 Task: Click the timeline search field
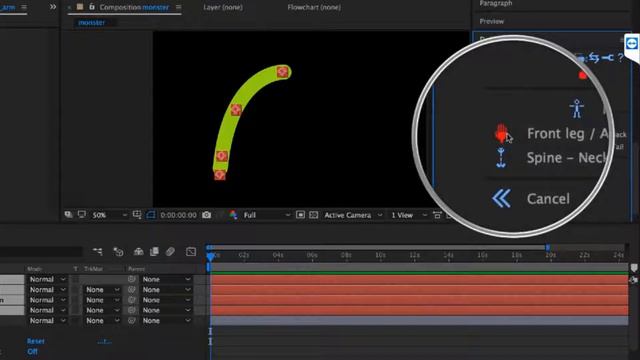[x=41, y=251]
